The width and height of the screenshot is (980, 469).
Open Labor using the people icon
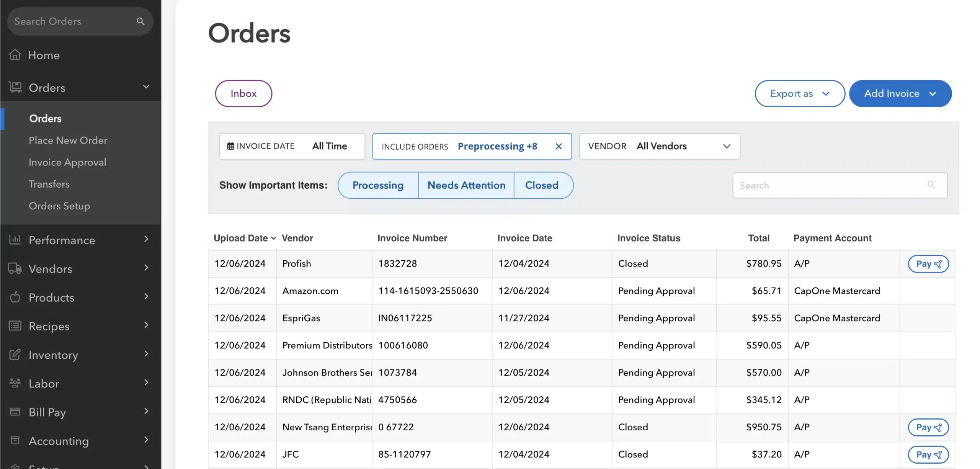[15, 383]
